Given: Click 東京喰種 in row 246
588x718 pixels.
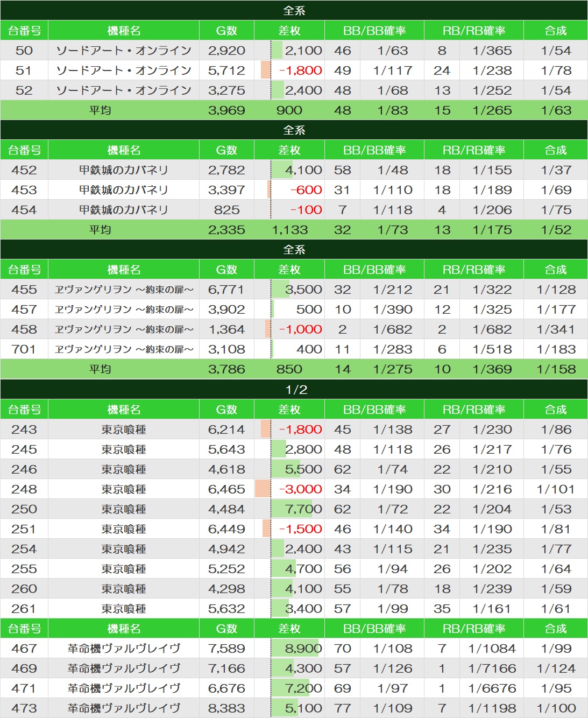Looking at the screenshot, I should click(124, 469).
